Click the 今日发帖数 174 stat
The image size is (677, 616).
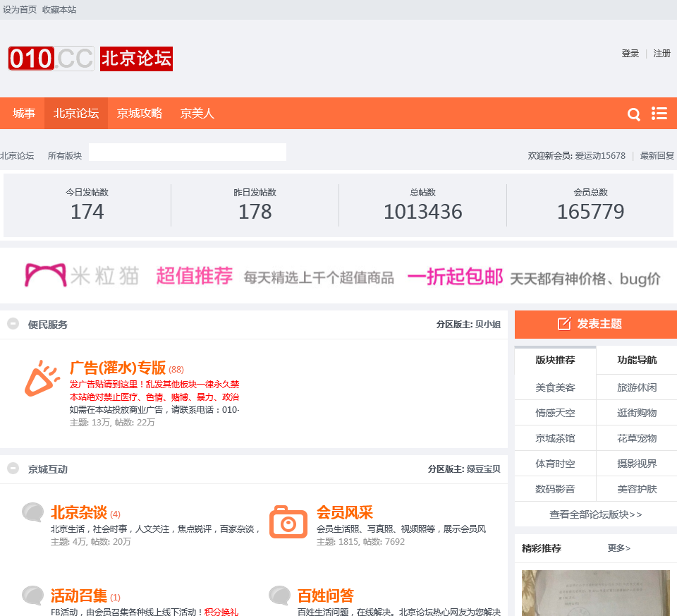87,205
